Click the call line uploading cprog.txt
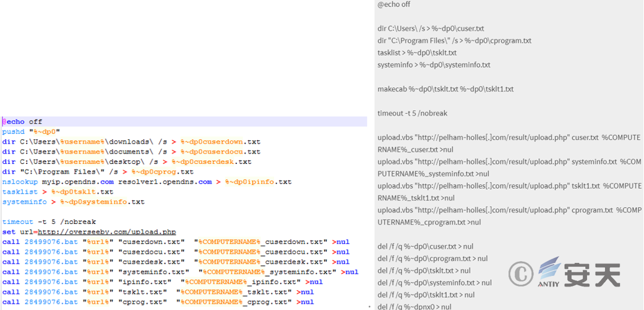 [x=158, y=302]
